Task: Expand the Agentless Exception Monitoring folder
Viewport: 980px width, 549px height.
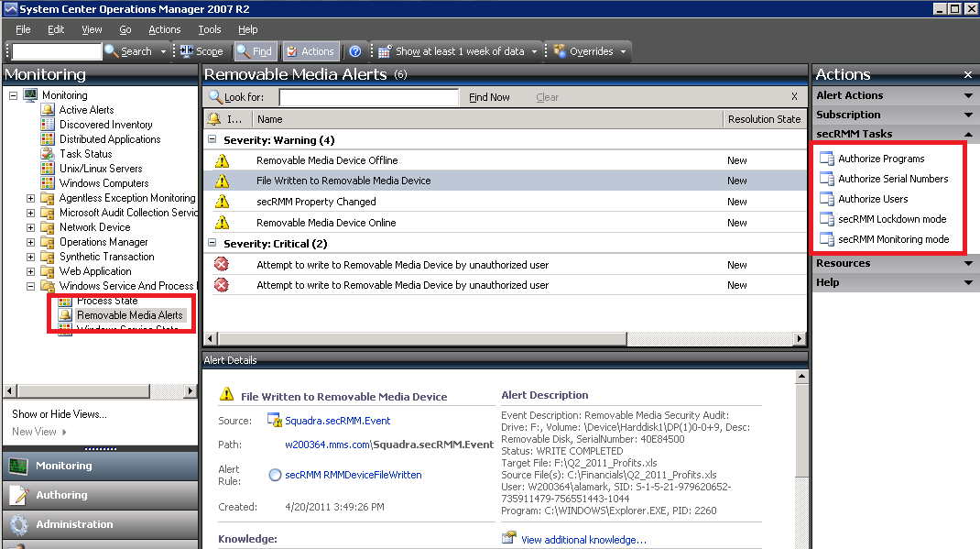Action: [x=30, y=198]
